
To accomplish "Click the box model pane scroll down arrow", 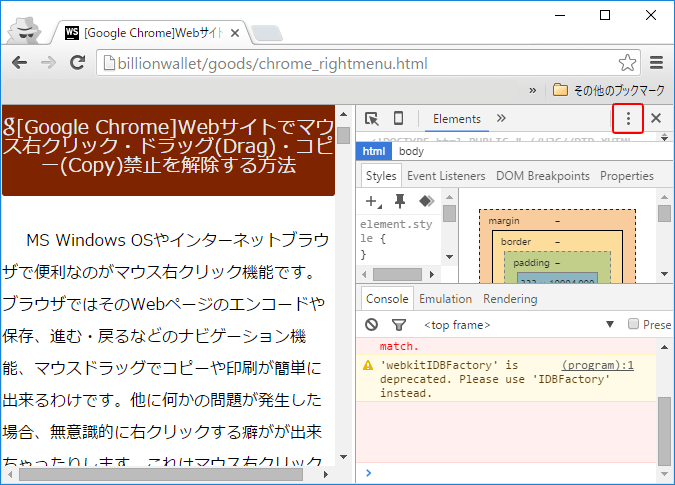I will pos(664,274).
